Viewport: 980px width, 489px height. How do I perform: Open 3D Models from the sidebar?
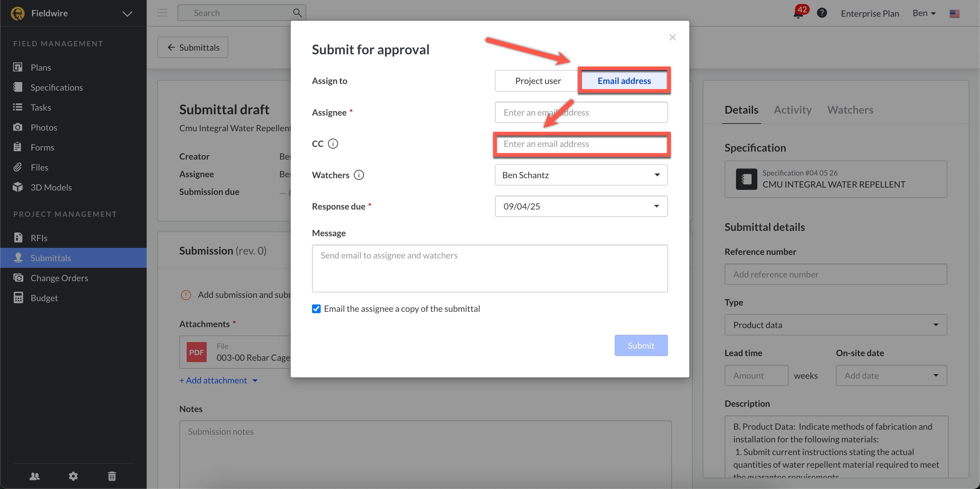[51, 188]
